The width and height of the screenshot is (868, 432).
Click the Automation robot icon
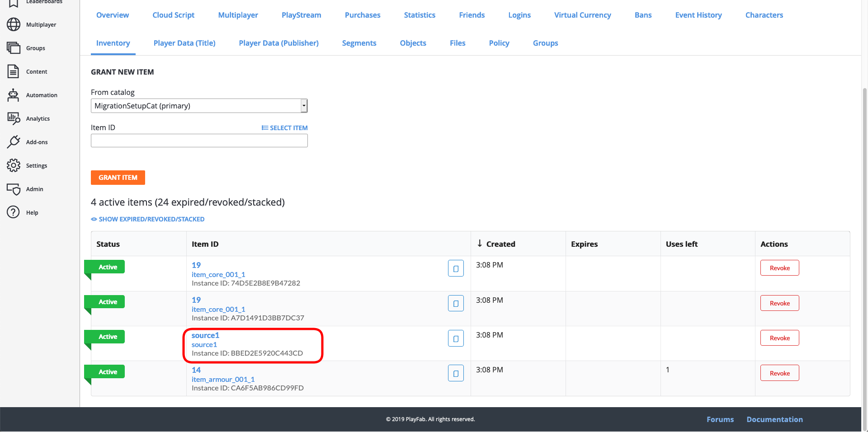(14, 95)
